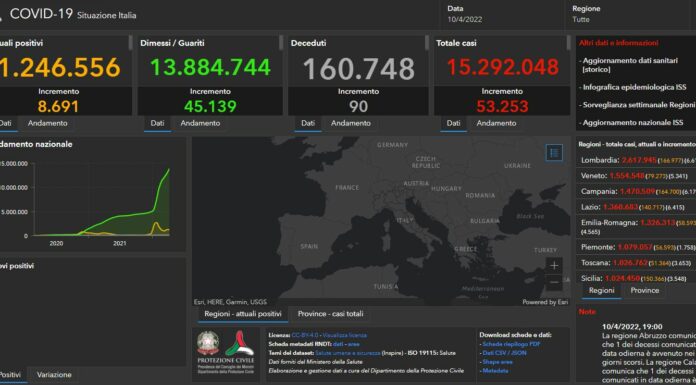
Task: Switch to Andamento under Deceduti
Action: pos(351,123)
